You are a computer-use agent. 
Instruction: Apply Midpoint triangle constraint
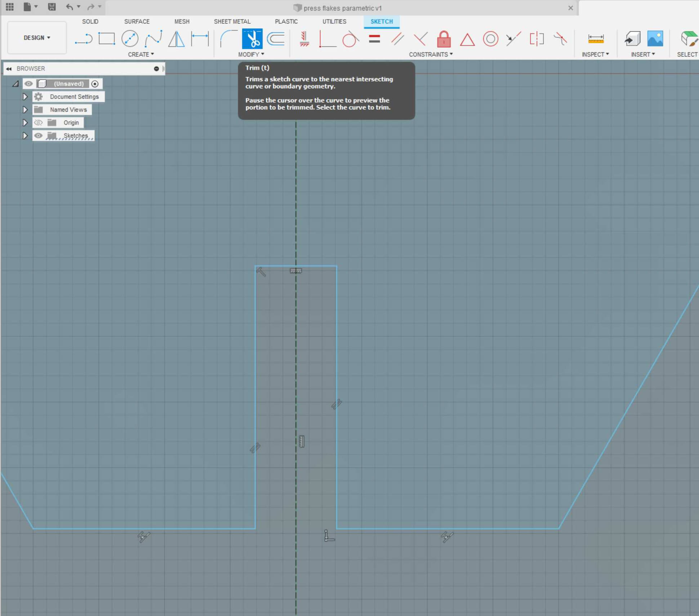pos(467,39)
